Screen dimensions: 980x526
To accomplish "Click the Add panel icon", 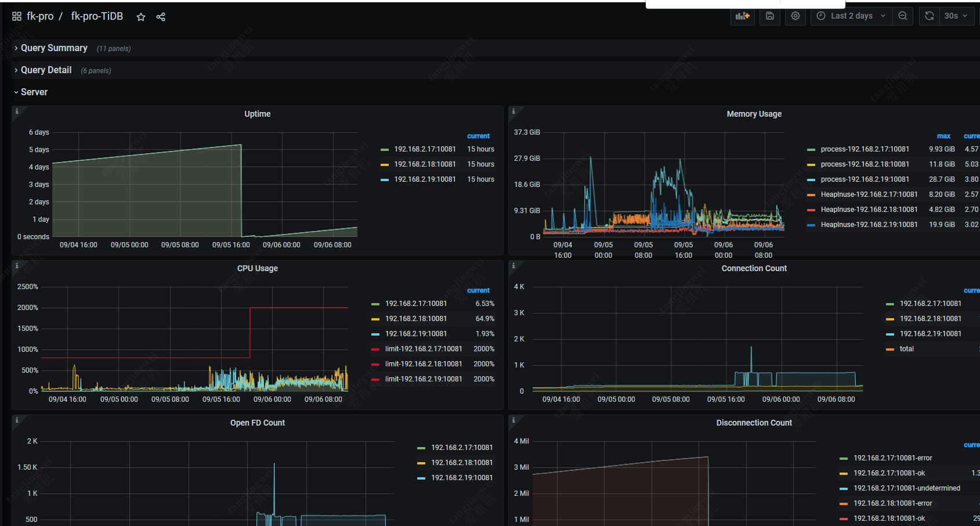I will pos(743,16).
